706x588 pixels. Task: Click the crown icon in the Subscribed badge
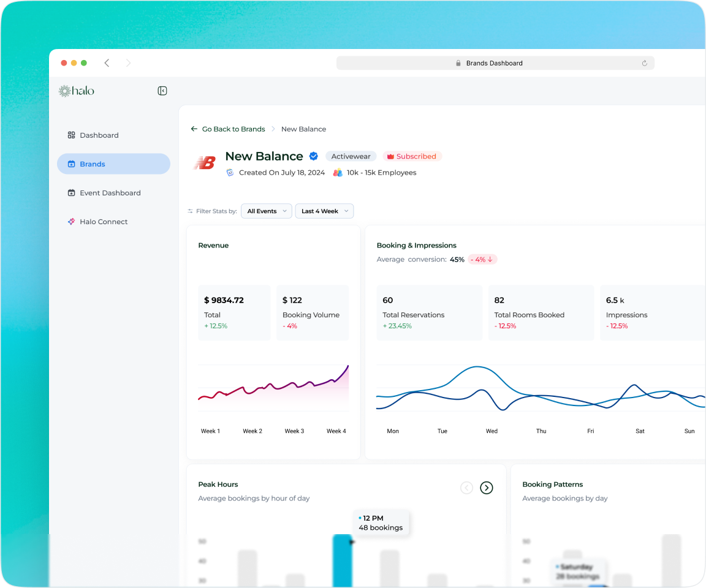(390, 157)
